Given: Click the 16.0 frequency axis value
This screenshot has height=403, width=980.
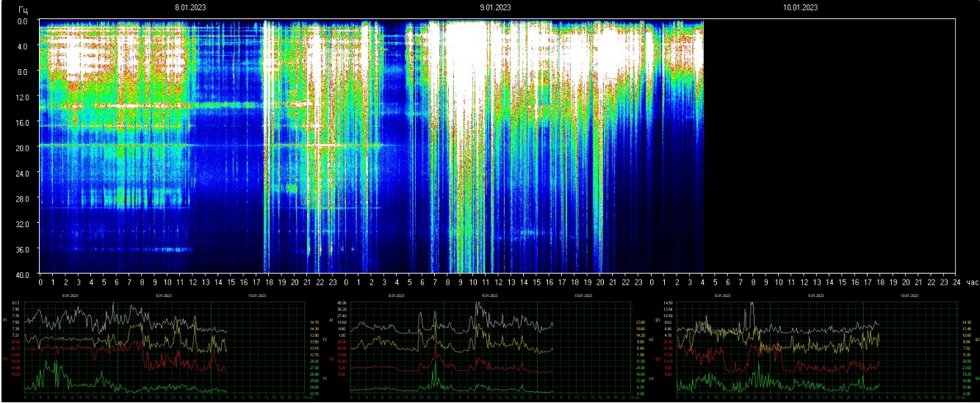Looking at the screenshot, I should 22,123.
